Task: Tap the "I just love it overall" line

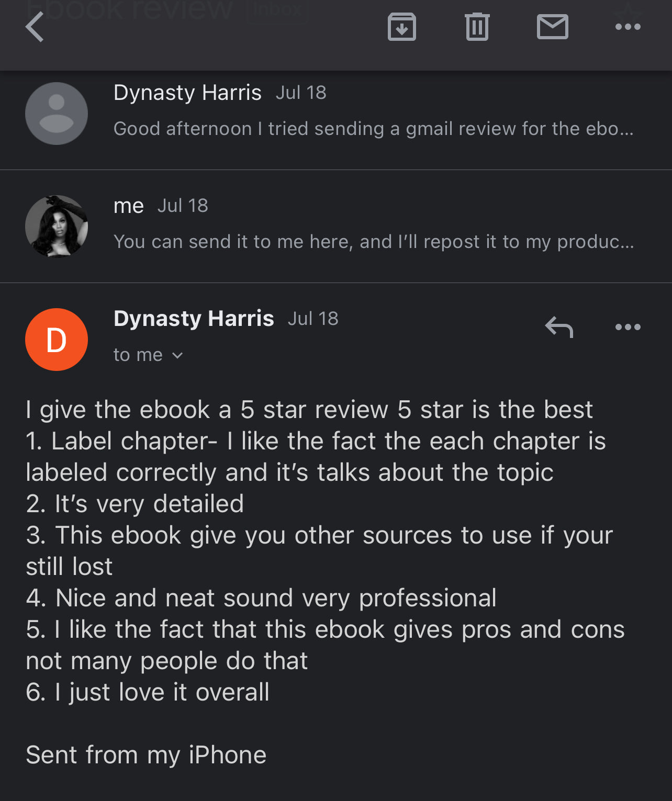Action: click(148, 692)
